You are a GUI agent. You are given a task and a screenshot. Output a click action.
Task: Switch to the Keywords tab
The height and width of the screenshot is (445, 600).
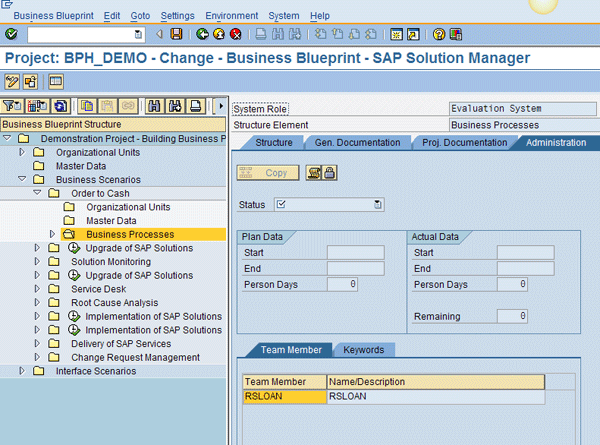point(363,350)
